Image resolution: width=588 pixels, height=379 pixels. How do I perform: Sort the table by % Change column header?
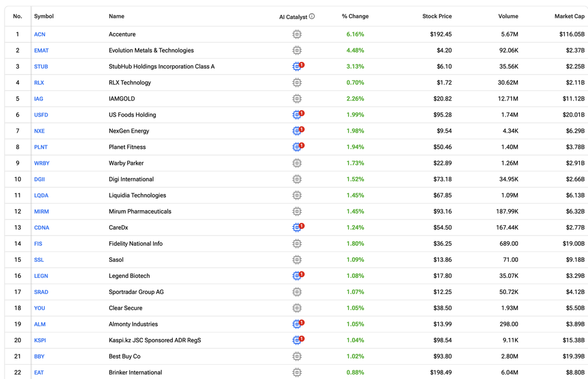355,16
